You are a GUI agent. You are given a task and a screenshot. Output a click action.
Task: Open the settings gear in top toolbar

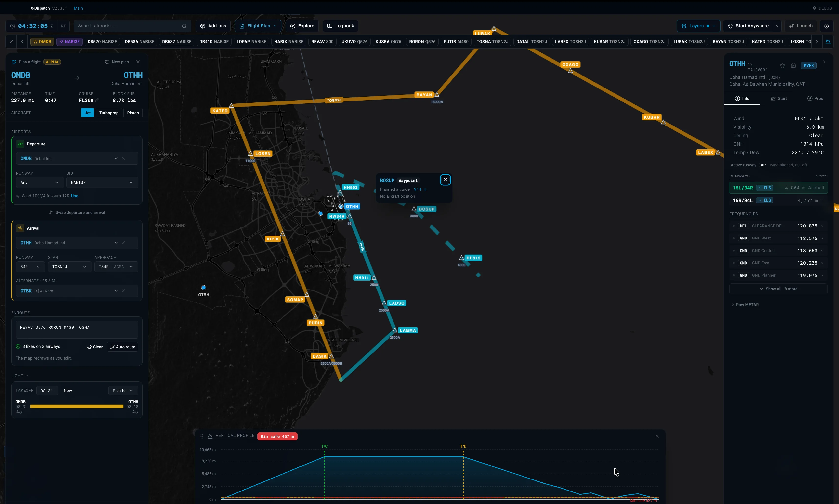coord(826,26)
